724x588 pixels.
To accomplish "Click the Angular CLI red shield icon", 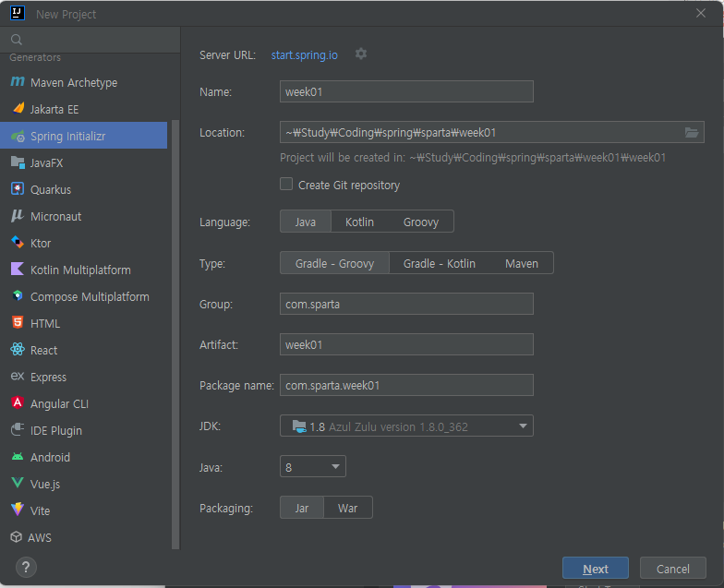I will pos(18,402).
